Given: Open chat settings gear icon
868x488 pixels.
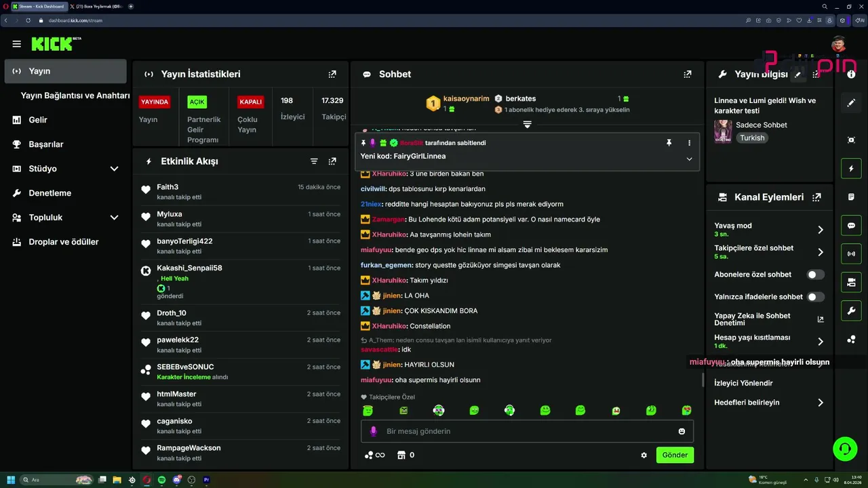Looking at the screenshot, I should (644, 455).
